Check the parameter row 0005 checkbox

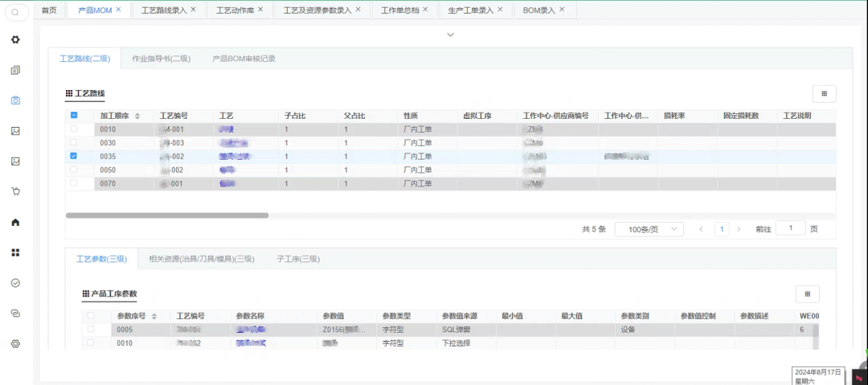(x=90, y=329)
